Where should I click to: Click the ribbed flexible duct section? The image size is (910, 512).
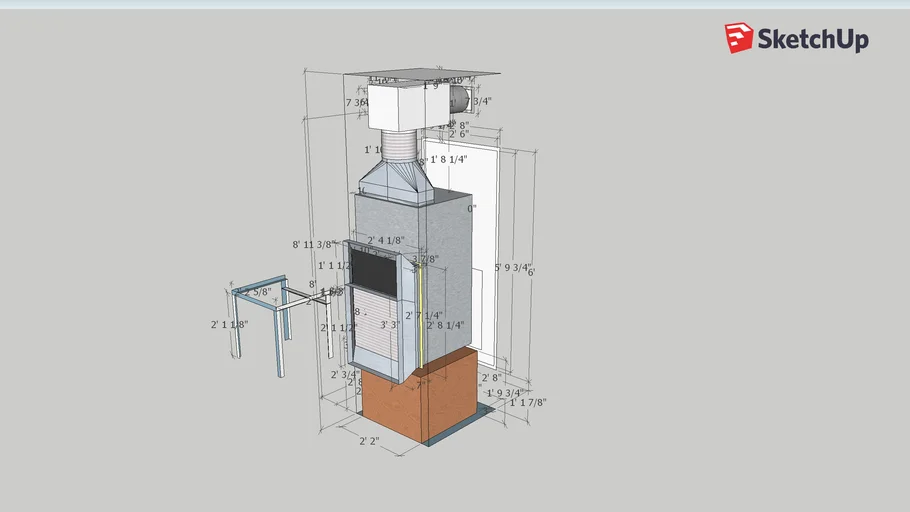(x=399, y=145)
